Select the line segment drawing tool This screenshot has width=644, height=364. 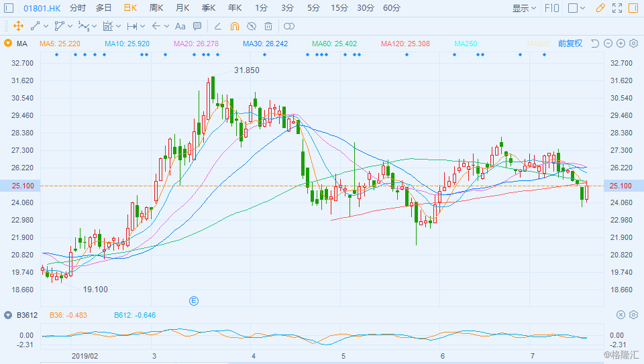click(36, 26)
